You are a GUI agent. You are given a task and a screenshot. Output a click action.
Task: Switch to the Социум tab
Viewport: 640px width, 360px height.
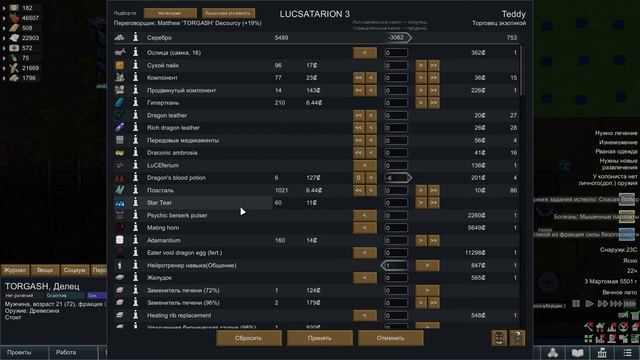point(75,270)
